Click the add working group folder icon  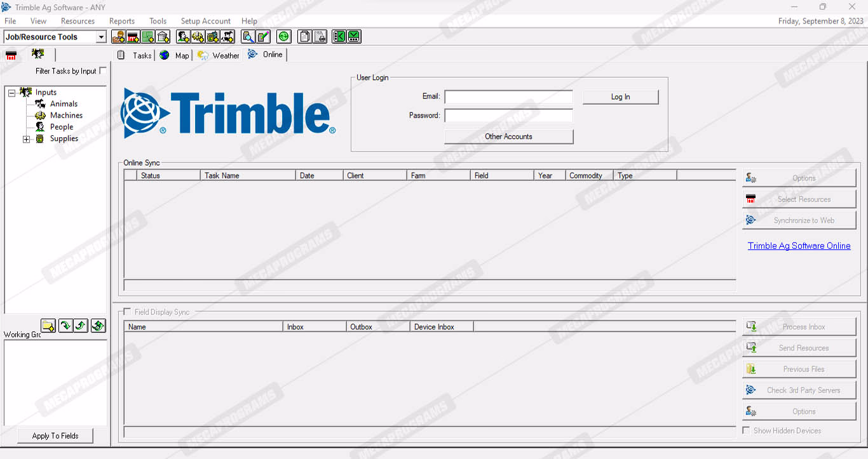pyautogui.click(x=48, y=326)
